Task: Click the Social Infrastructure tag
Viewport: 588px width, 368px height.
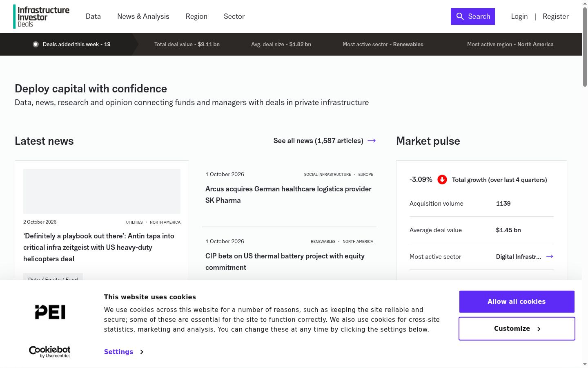Action: pos(327,175)
